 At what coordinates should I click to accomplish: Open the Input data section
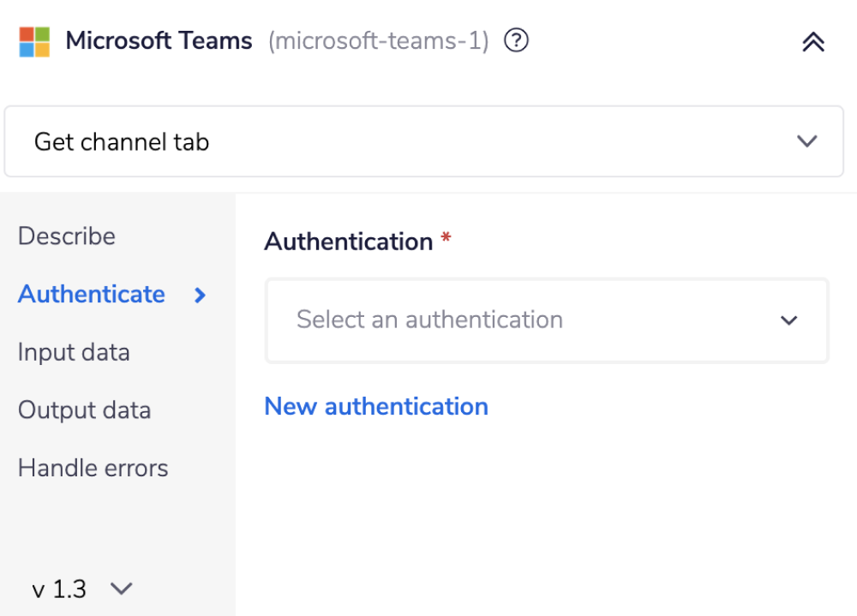tap(73, 352)
